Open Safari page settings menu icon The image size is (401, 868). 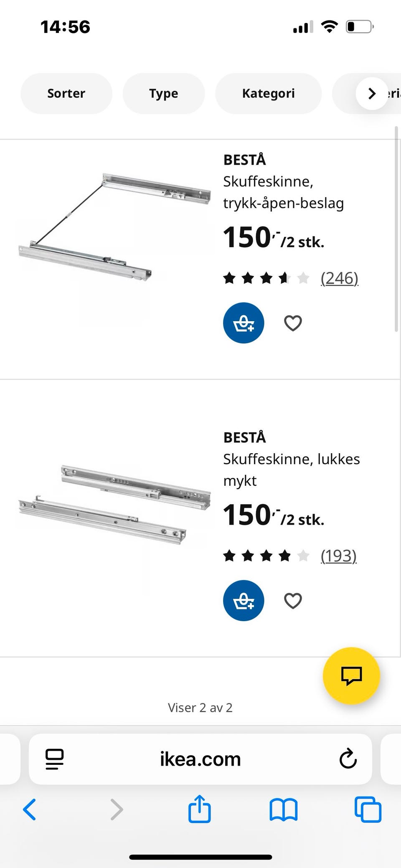(54, 759)
